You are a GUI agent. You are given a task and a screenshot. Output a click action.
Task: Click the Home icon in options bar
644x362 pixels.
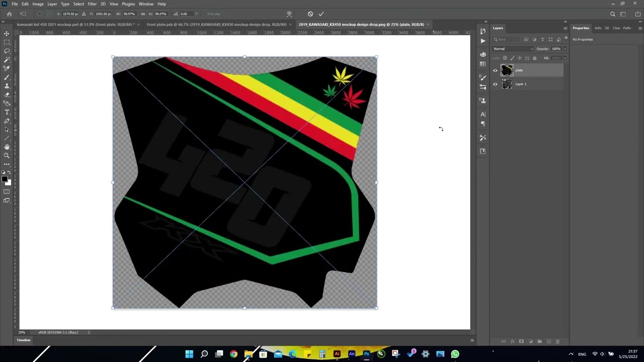(x=9, y=14)
